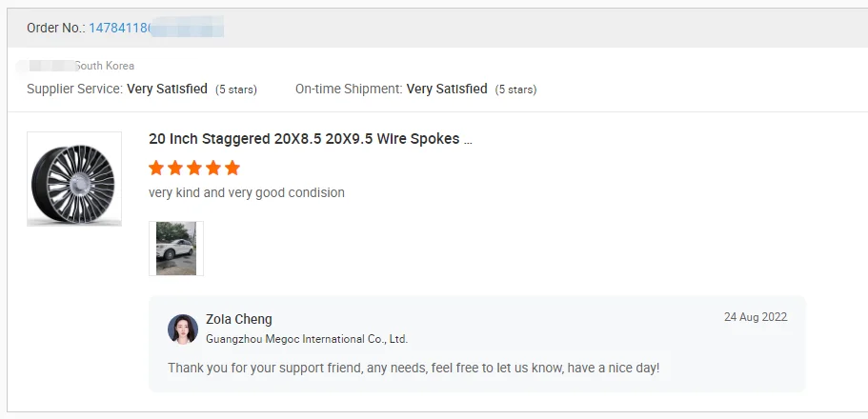Click the South Korea buyer location
868x419 pixels.
[104, 66]
